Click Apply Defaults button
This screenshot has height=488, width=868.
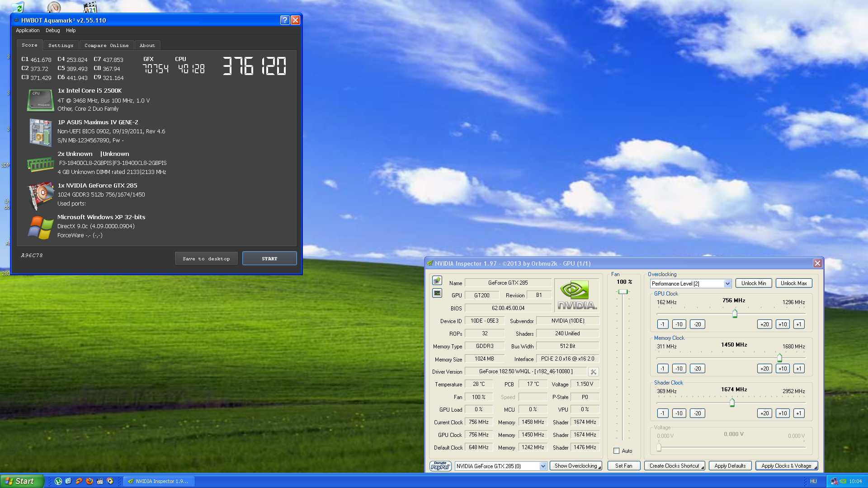point(730,466)
